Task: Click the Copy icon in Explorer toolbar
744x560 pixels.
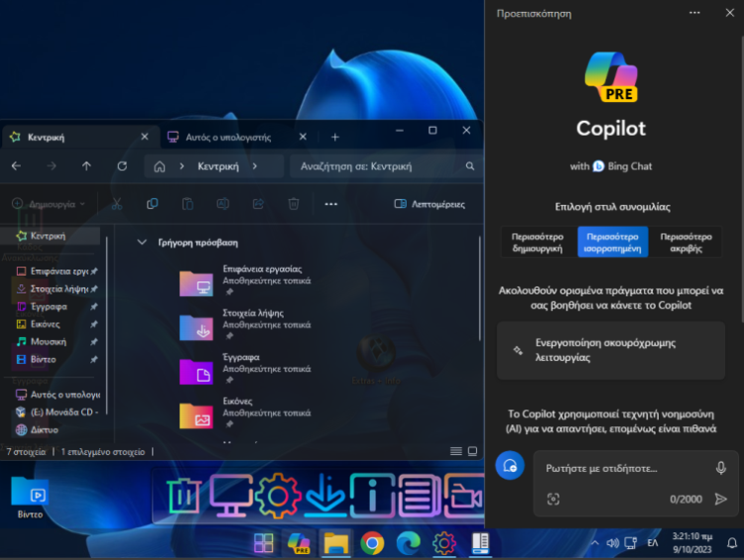Action: coord(153,204)
